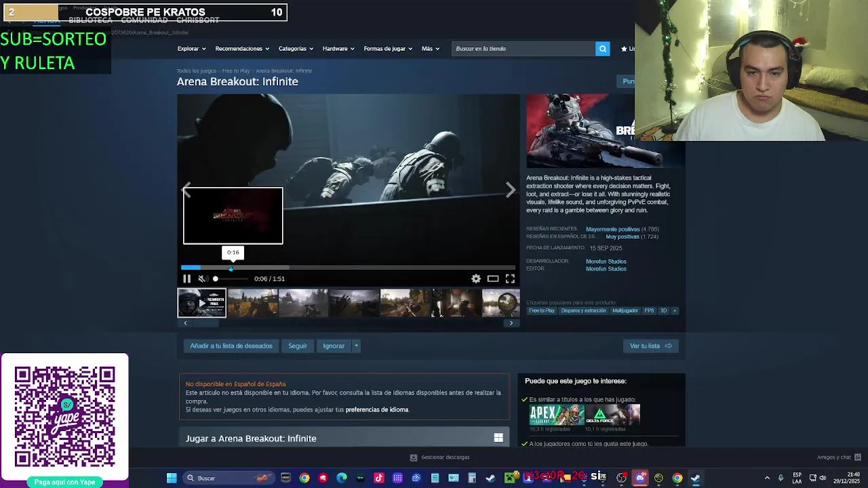Open 'preferencias de idioma' link
This screenshot has height=488, width=868.
377,409
